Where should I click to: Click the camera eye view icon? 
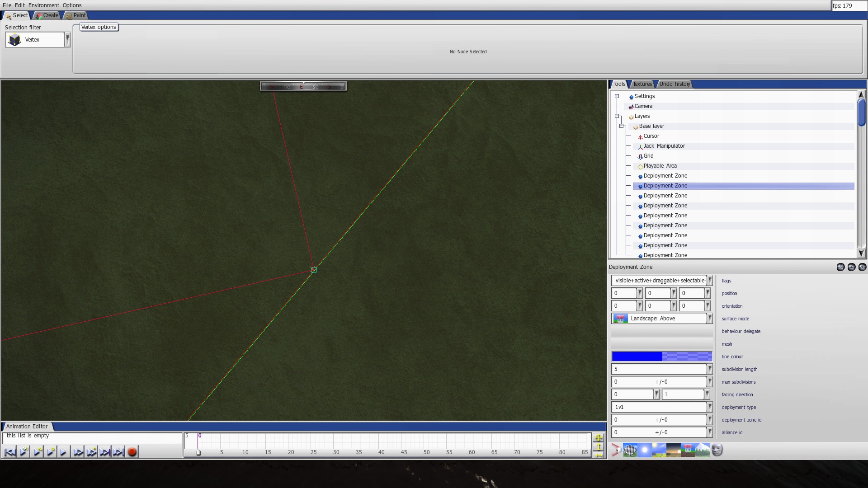point(616,450)
